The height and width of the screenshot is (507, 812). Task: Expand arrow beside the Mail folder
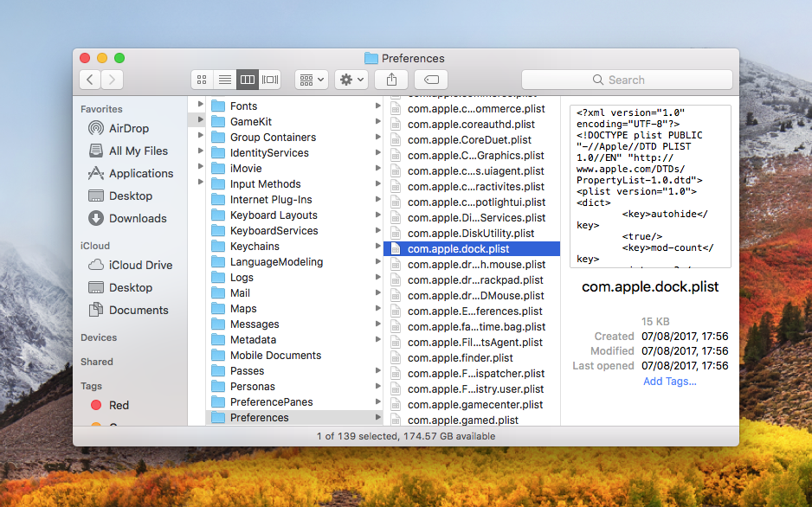pyautogui.click(x=378, y=292)
